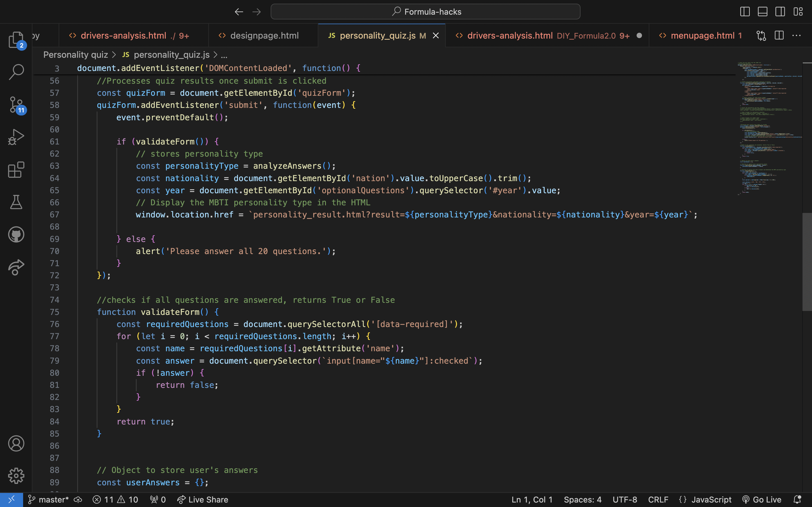Open the GitHub view icon
812x507 pixels.
(x=16, y=234)
